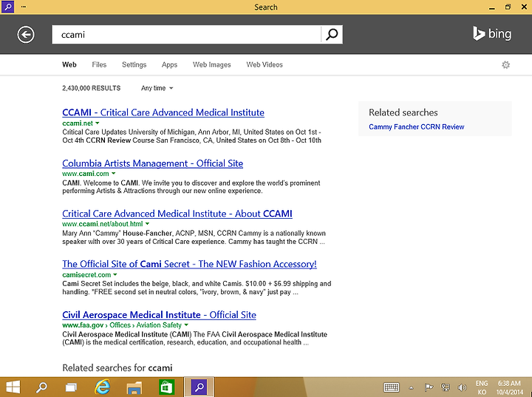Switch to the Files tab
The width and height of the screenshot is (532, 397).
pyautogui.click(x=99, y=64)
